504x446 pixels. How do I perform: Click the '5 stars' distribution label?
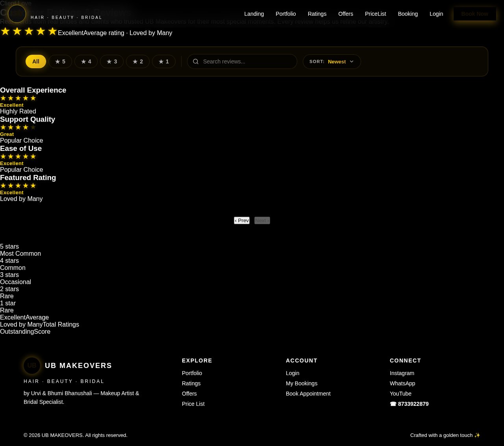click(x=9, y=247)
